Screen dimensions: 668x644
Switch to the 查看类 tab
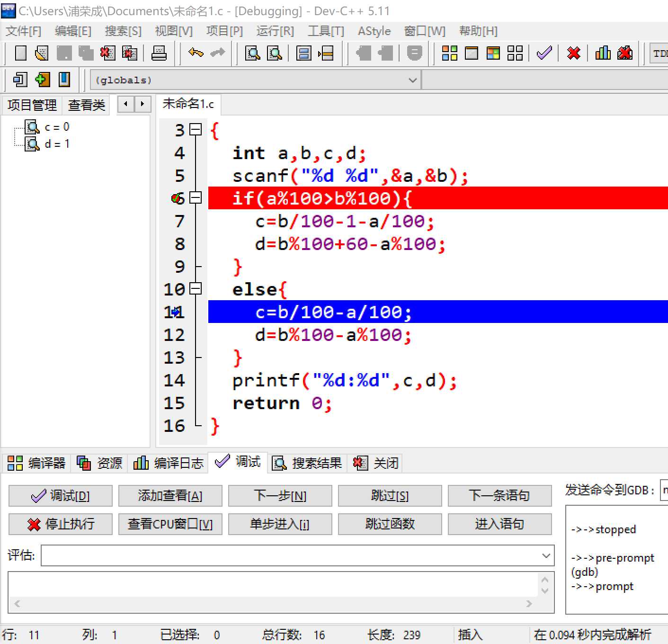point(86,105)
